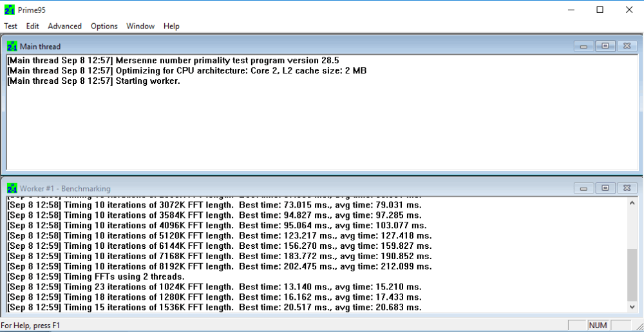The width and height of the screenshot is (644, 332).
Task: Click the 4096K FFT length log line
Action: coord(217,225)
